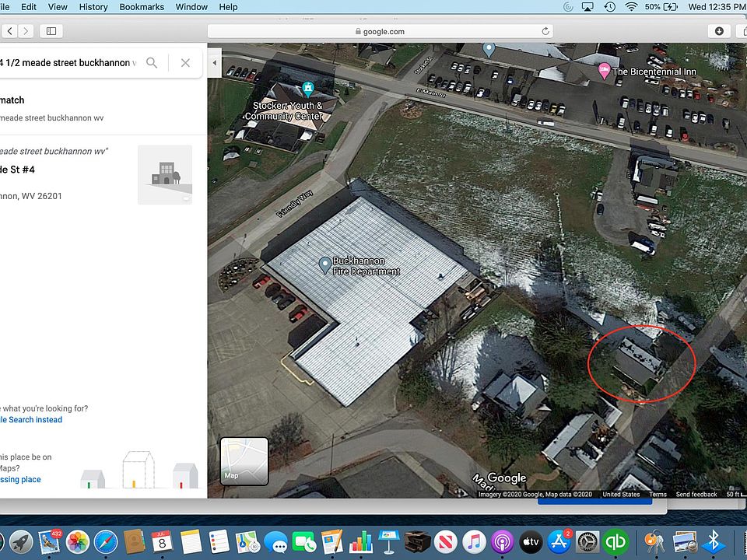Open the History menu
This screenshot has height=560, width=747.
tap(93, 7)
